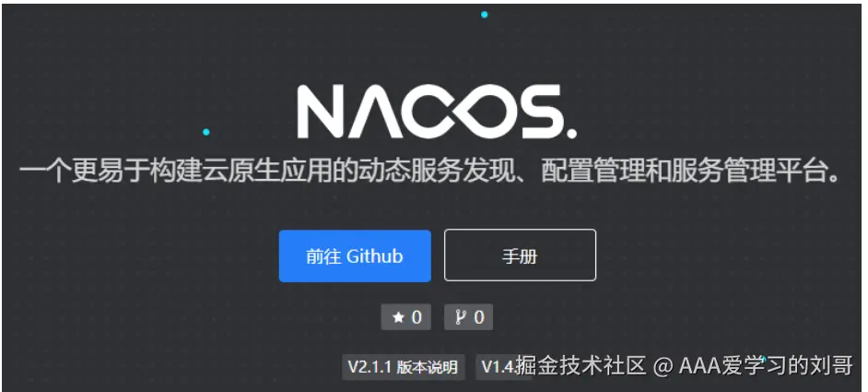Image resolution: width=868 pixels, height=392 pixels.
Task: Click the @ symbol in the watermark
Action: (x=663, y=367)
